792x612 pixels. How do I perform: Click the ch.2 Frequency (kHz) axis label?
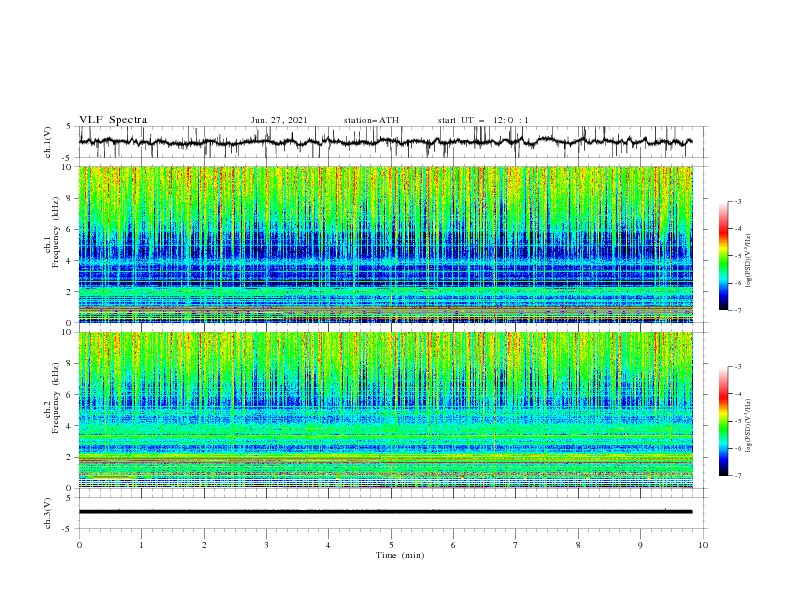tap(52, 396)
